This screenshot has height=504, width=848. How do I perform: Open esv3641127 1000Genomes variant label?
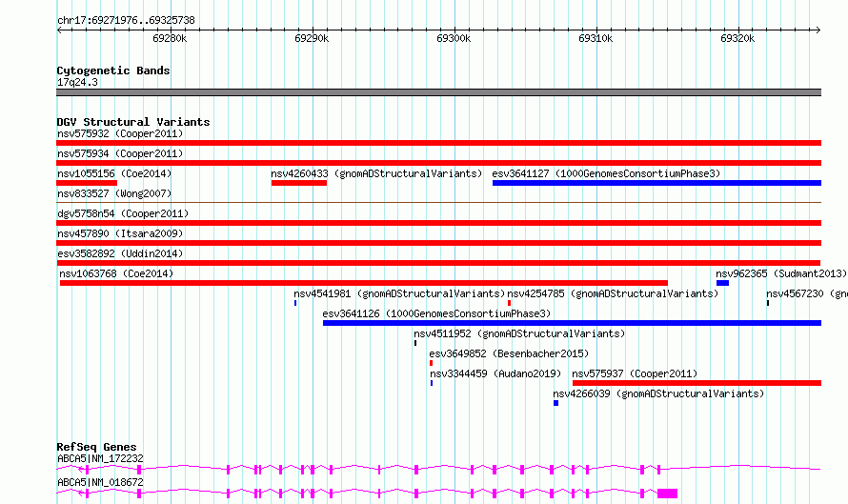point(606,173)
